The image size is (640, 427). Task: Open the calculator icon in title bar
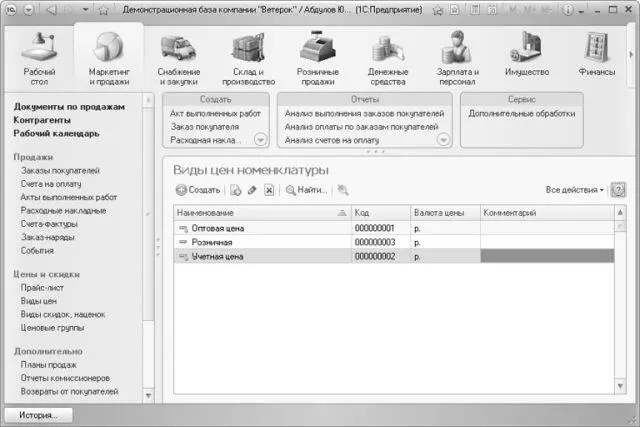(474, 10)
